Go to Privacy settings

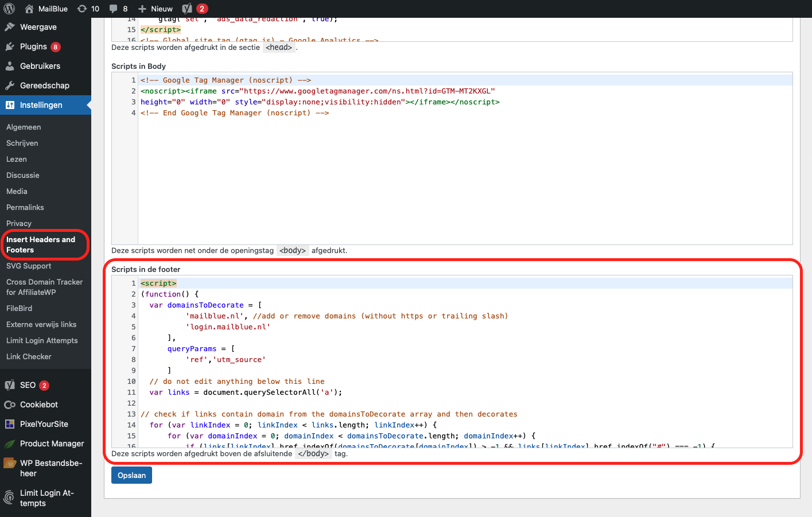click(x=19, y=223)
